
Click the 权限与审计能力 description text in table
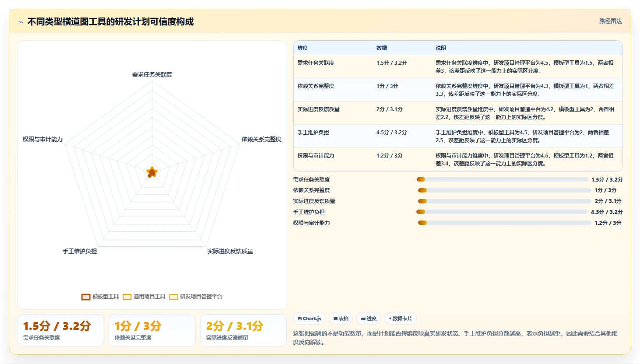pyautogui.click(x=524, y=160)
